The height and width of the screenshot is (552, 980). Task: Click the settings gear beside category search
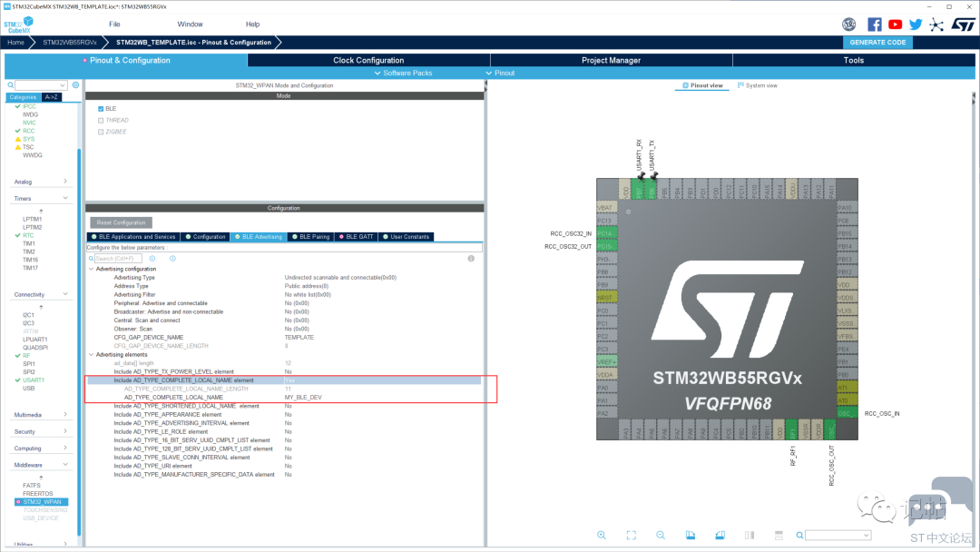[x=75, y=85]
